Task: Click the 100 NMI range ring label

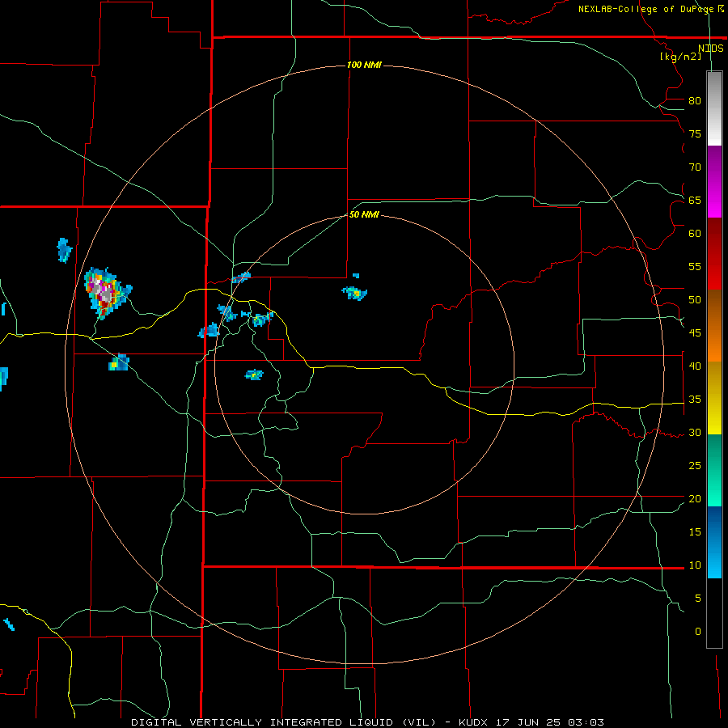Action: click(365, 65)
